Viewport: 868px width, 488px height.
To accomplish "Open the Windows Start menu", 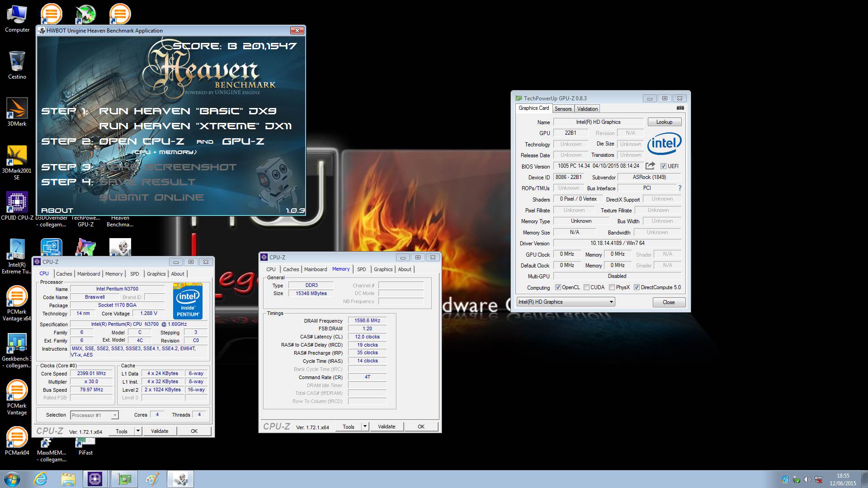I will (12, 479).
